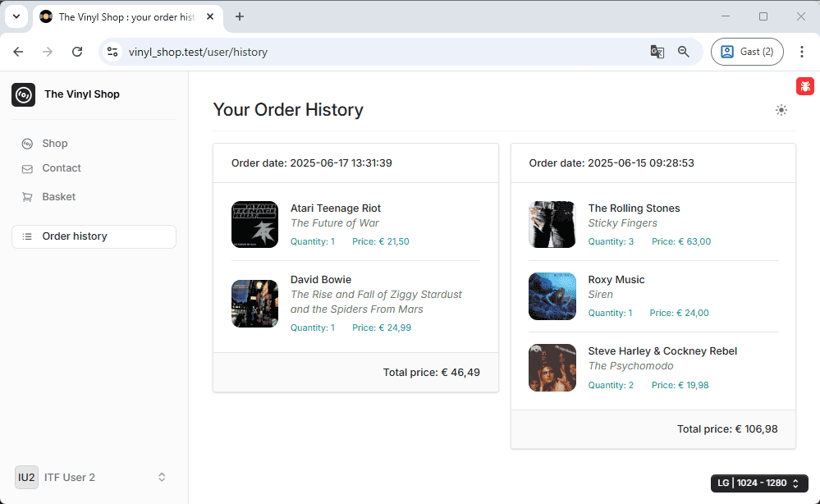The image size is (820, 504).
Task: Toggle light/dark theme sun icon
Action: pyautogui.click(x=781, y=110)
